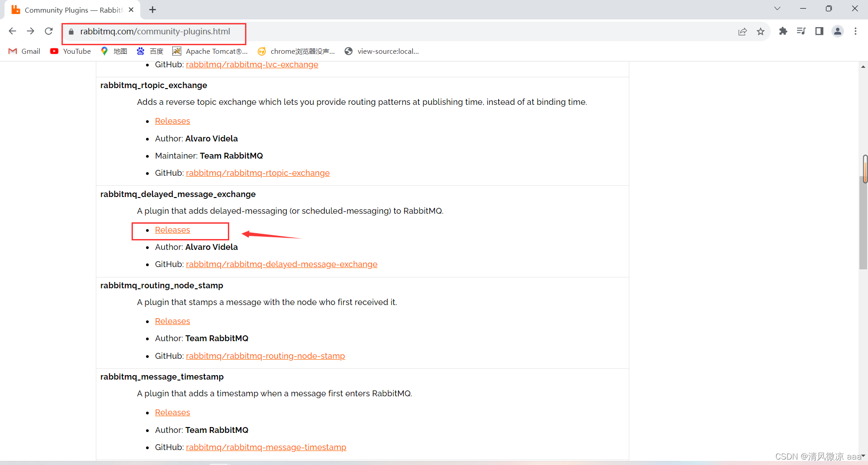Select the rabbitmq_message_timestamp heading text
Viewport: 868px width, 465px height.
click(162, 377)
